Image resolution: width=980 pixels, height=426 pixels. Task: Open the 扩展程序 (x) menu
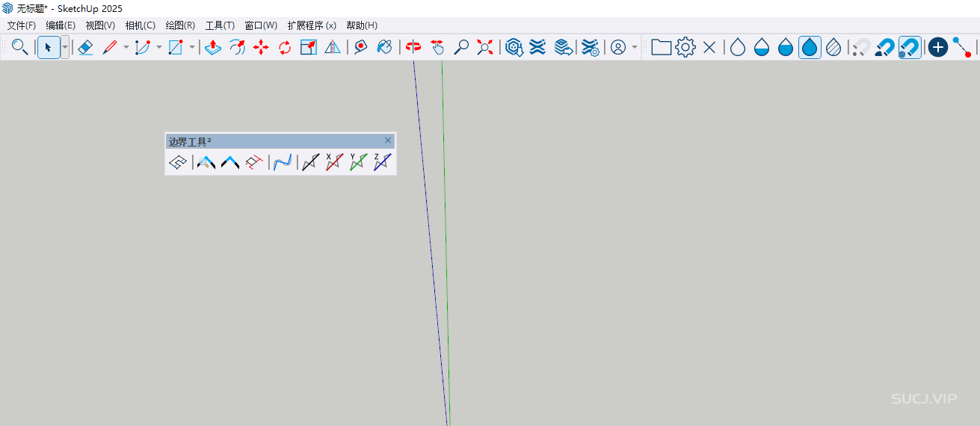(x=312, y=25)
